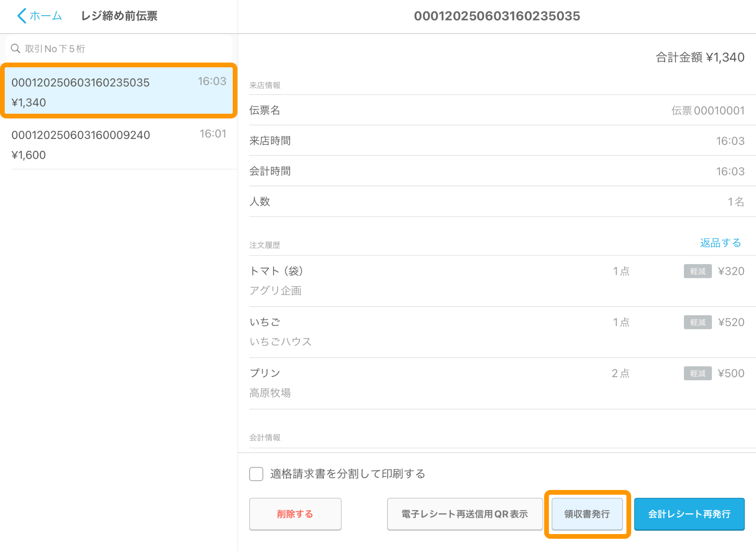This screenshot has height=551, width=756.
Task: Click the 会計時間 16:03 value
Action: click(x=730, y=171)
